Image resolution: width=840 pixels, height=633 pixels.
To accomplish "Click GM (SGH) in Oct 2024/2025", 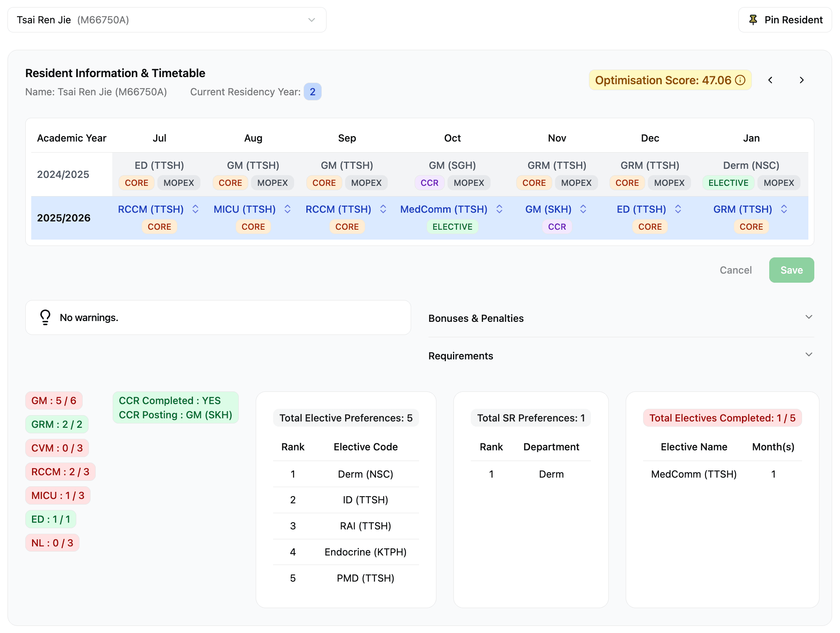I will pyautogui.click(x=452, y=165).
